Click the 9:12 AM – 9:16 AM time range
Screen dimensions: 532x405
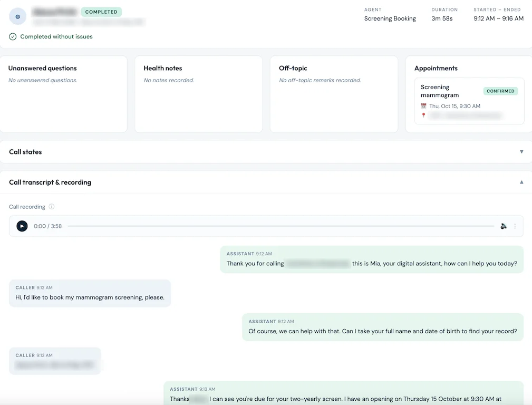498,18
